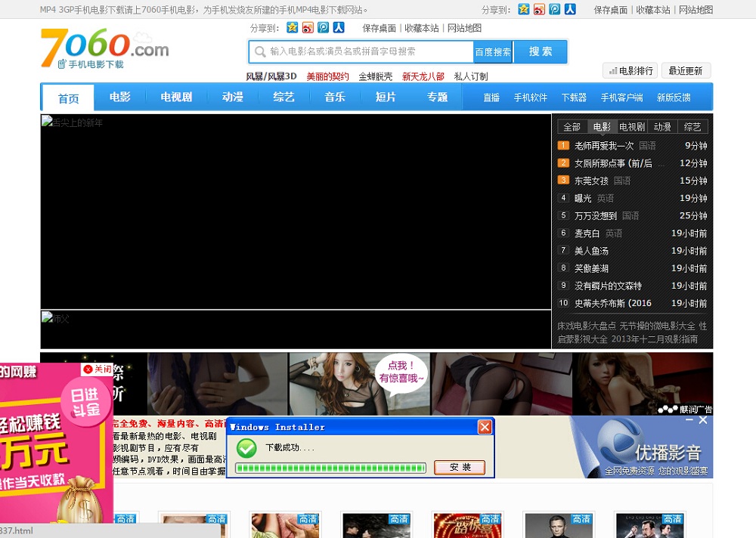
Task: Close the 优播影音 banner with X
Action: 703,420
